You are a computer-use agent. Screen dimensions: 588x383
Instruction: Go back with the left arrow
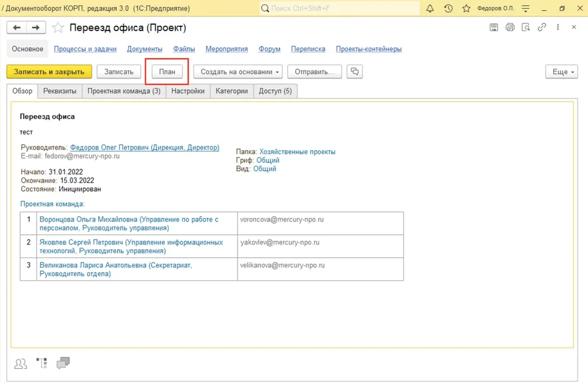pyautogui.click(x=16, y=28)
